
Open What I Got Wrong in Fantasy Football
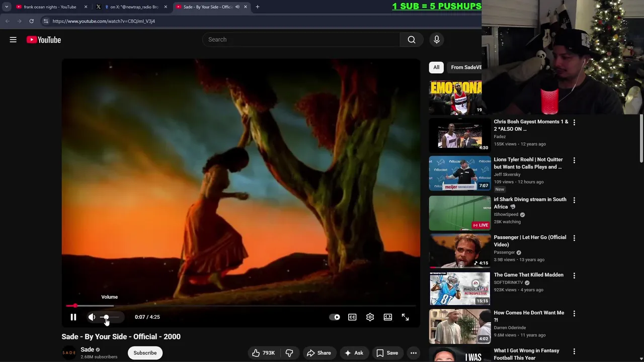(x=526, y=354)
